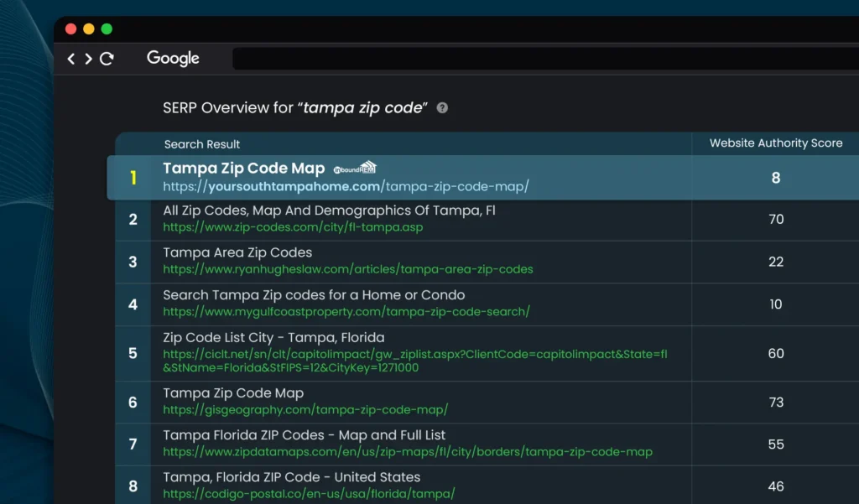Viewport: 859px width, 504px height.
Task: Click rank number 3
Action: [x=133, y=262]
